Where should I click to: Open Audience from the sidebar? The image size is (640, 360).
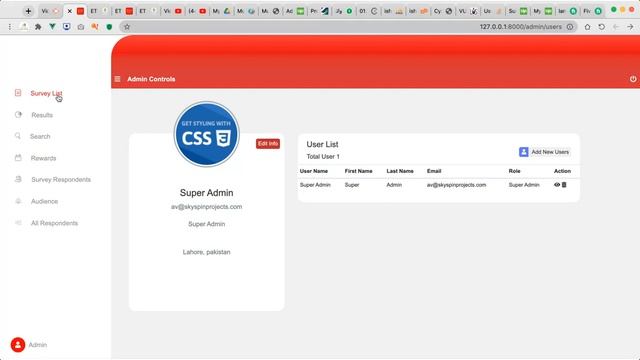(x=44, y=201)
